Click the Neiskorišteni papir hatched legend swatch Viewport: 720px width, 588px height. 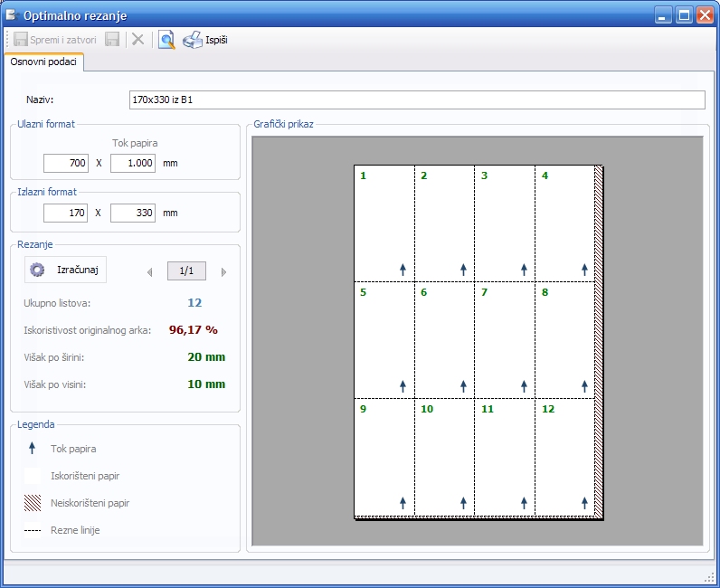tap(33, 503)
